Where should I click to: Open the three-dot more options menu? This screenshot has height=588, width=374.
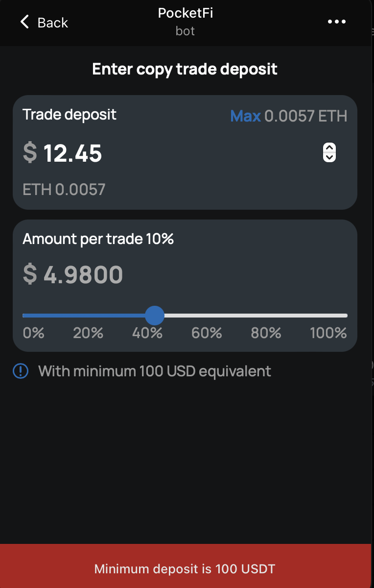[337, 22]
